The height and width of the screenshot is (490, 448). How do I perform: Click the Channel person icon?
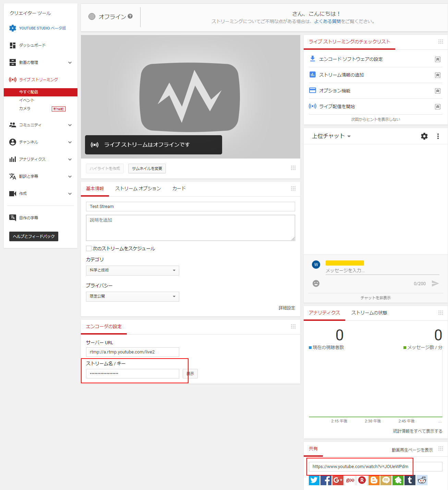[x=13, y=142]
